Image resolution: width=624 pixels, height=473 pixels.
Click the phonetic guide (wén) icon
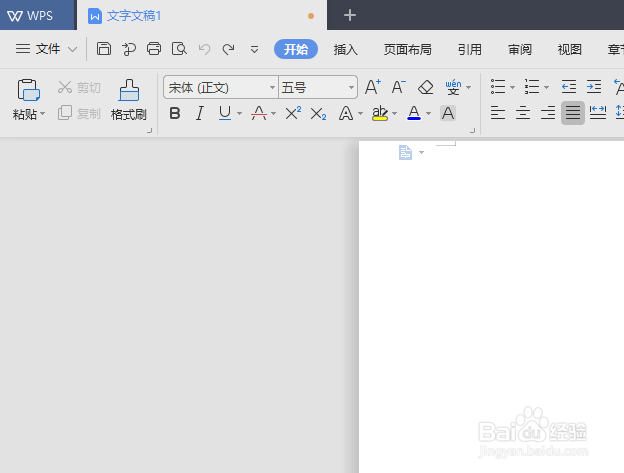point(453,87)
